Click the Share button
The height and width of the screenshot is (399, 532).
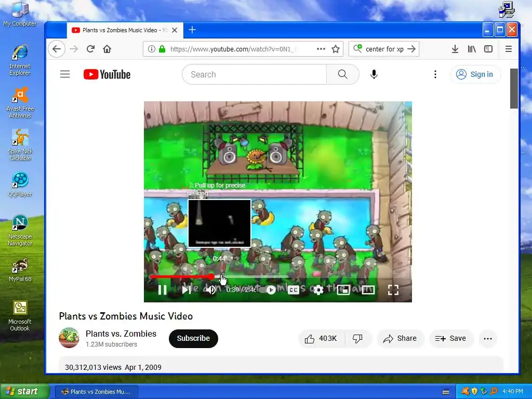400,338
